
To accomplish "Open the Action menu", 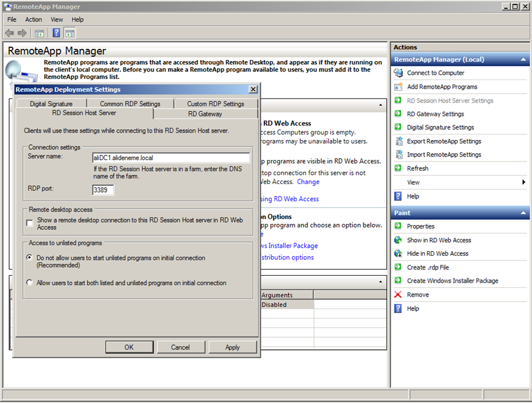I will [x=34, y=20].
